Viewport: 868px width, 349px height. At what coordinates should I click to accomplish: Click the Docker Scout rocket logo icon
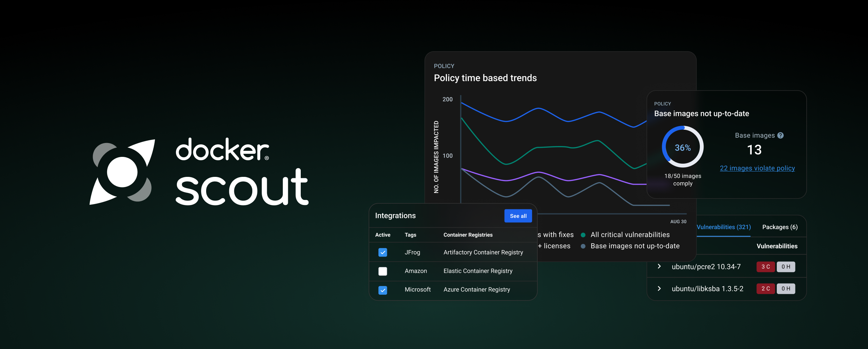tap(122, 172)
